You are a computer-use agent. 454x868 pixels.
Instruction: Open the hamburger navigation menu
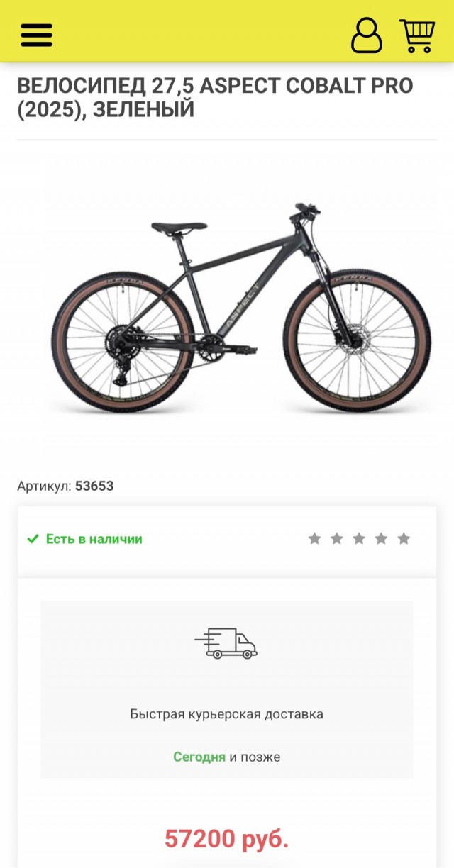coord(36,34)
